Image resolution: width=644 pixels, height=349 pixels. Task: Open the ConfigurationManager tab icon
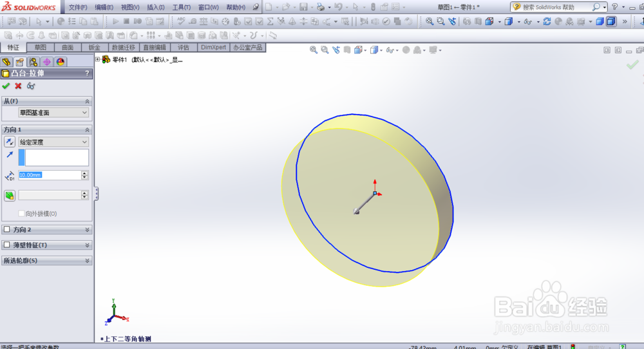(33, 62)
